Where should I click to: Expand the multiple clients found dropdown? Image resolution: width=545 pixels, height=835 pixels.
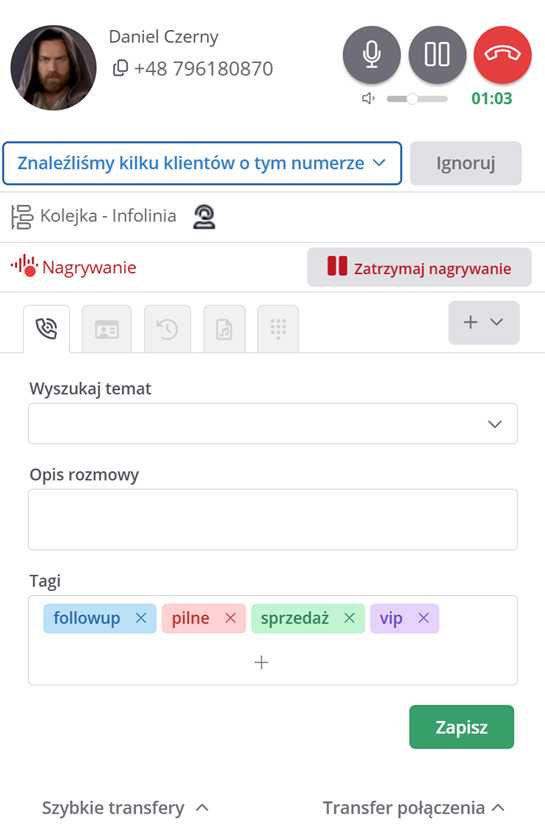click(x=202, y=163)
